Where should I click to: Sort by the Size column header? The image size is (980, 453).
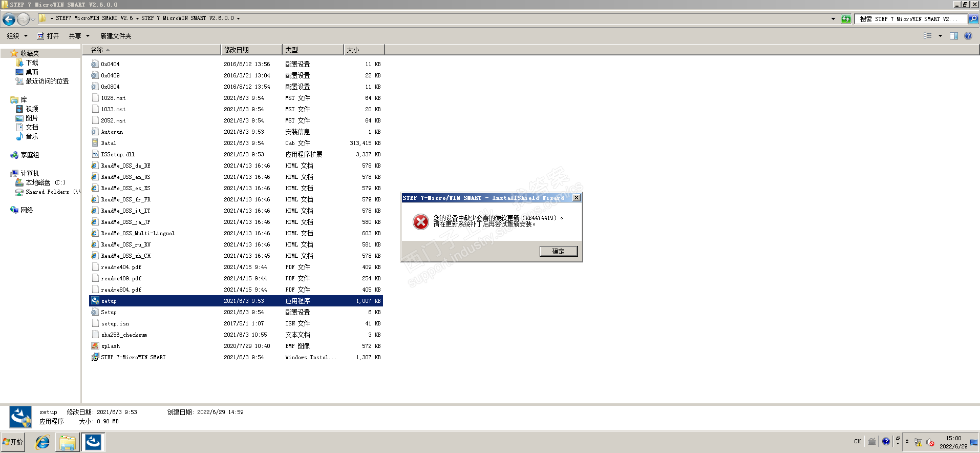(364, 50)
